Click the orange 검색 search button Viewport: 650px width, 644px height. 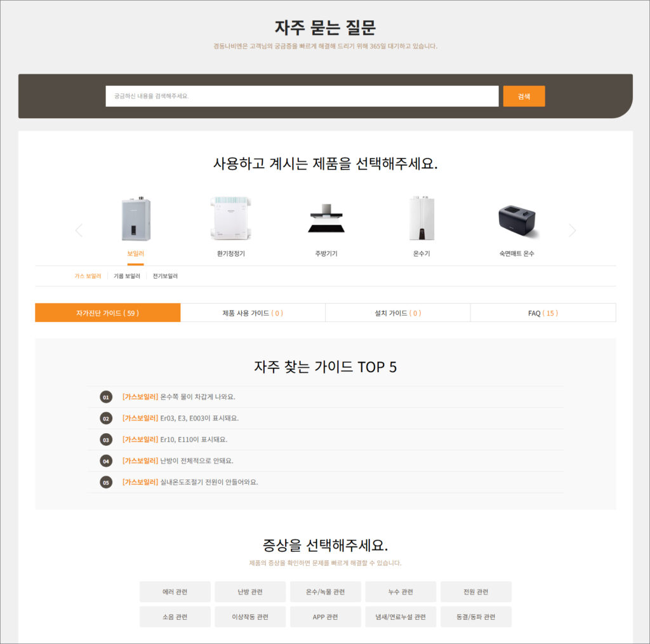pyautogui.click(x=524, y=96)
